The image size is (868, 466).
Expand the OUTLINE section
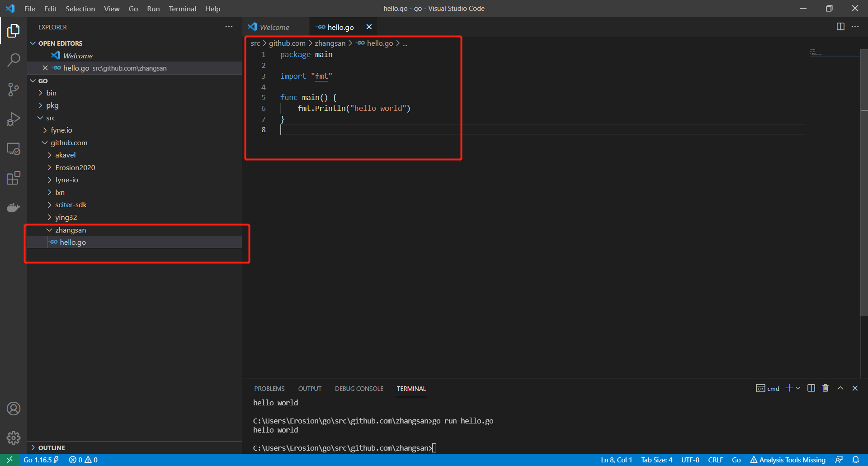[51, 447]
